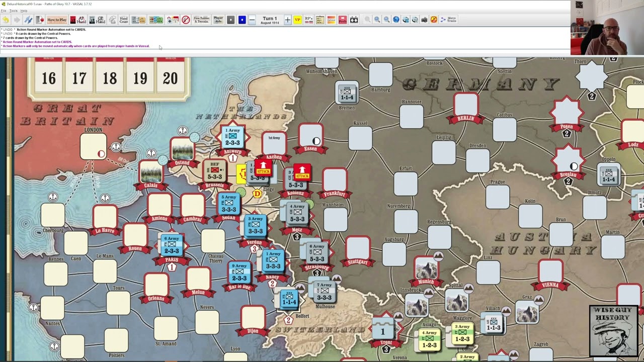
Task: Select the Italian 4 Army 1-2-3 counter
Action: [429, 339]
